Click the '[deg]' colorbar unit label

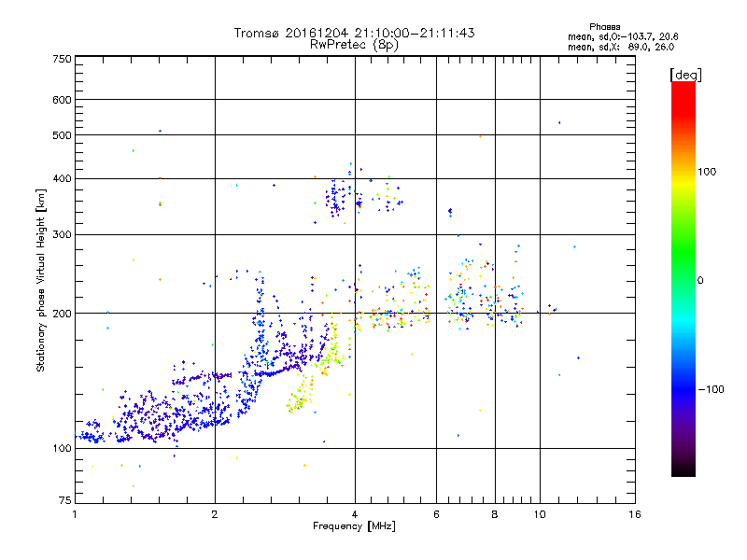tap(685, 75)
